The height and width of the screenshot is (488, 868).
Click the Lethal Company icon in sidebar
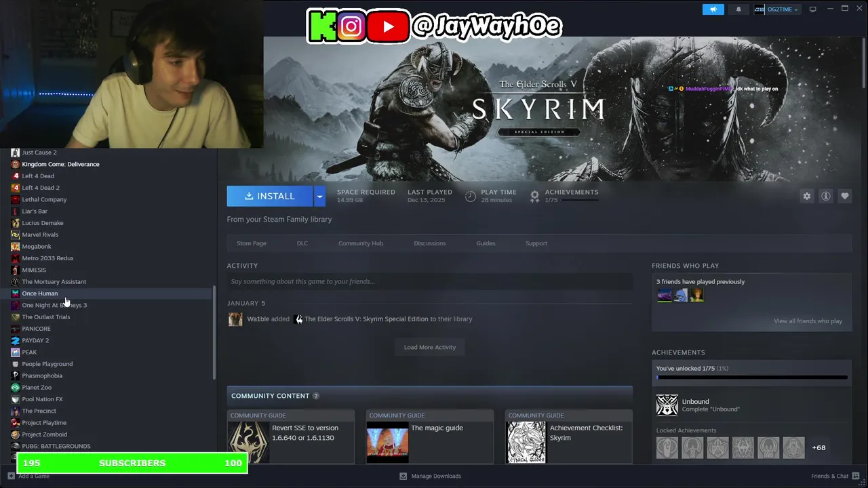pos(15,199)
